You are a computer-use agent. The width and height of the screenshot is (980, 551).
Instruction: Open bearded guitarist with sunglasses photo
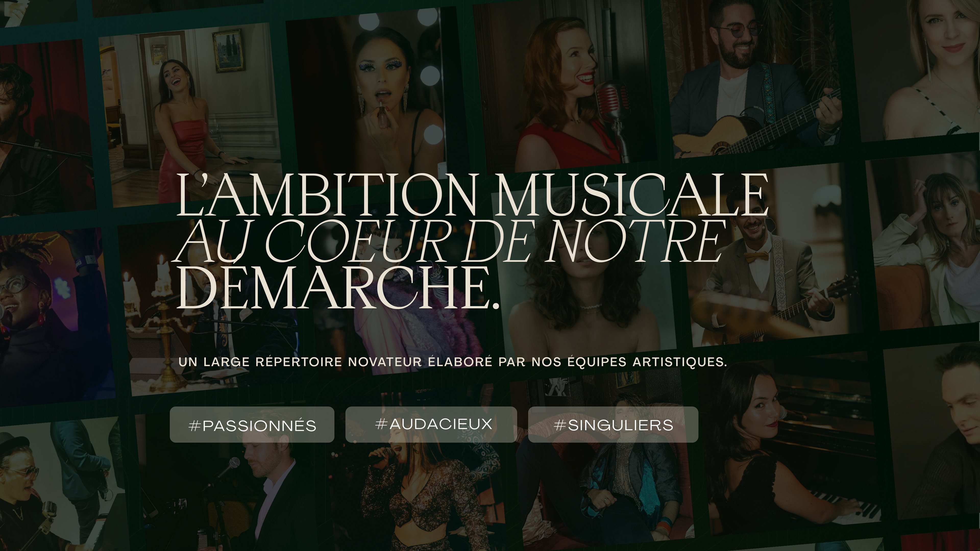[x=755, y=76]
